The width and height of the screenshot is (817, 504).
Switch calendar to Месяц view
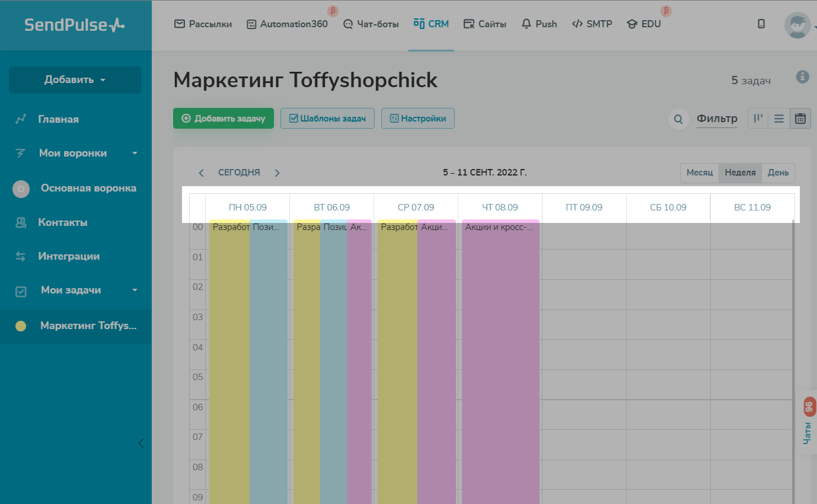tap(700, 173)
